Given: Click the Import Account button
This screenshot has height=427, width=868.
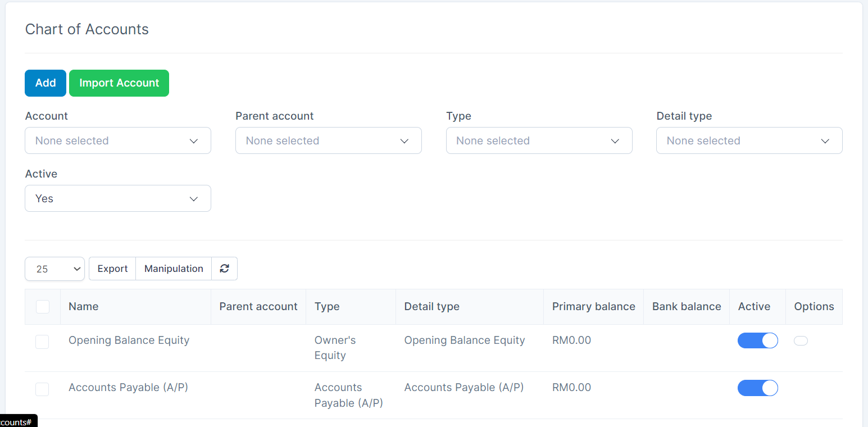Looking at the screenshot, I should click(x=119, y=83).
